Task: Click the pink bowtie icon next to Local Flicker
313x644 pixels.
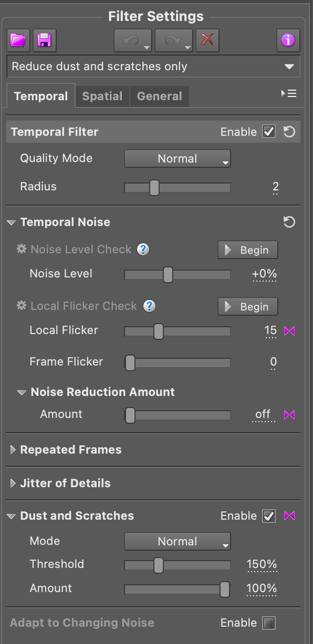Action: [x=289, y=331]
